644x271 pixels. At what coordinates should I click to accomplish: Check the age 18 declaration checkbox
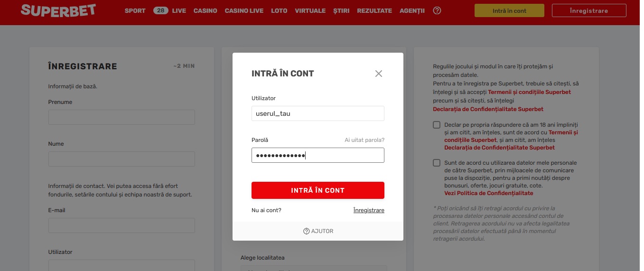[x=437, y=125]
